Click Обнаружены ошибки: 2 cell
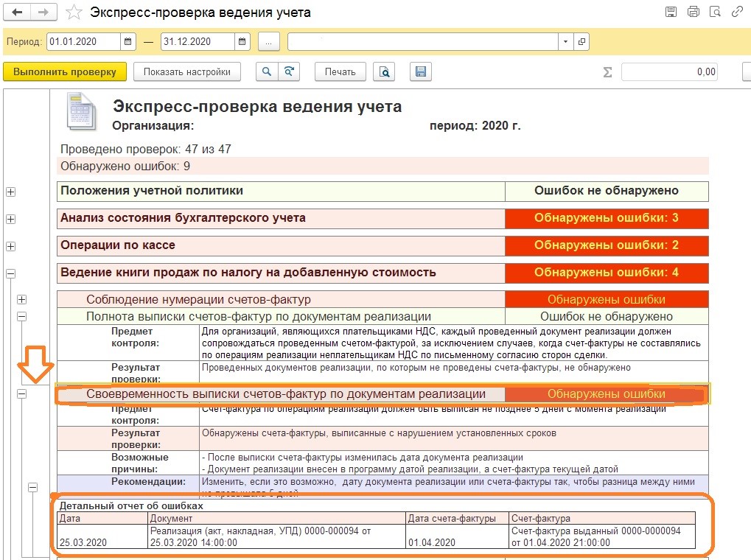 point(607,246)
